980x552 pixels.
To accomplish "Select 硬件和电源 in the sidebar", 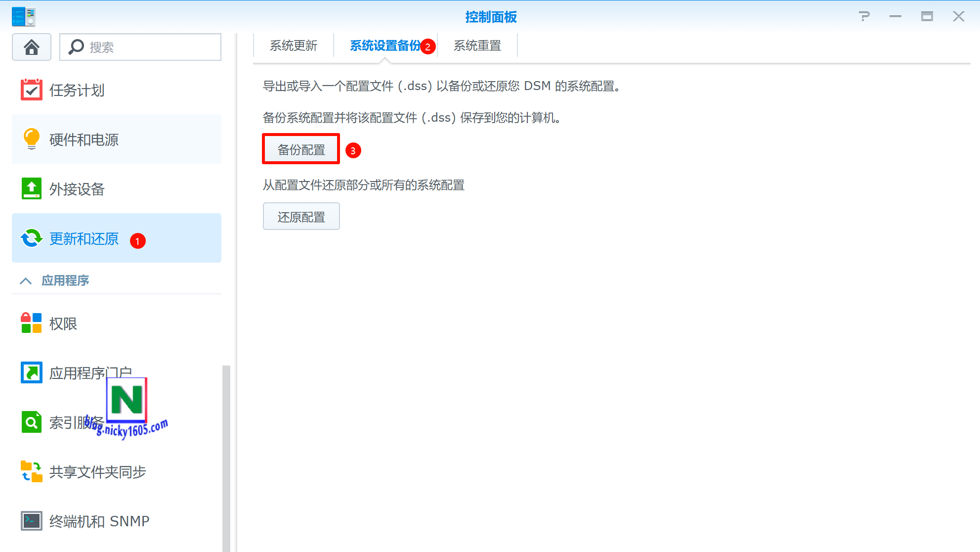I will pyautogui.click(x=117, y=139).
